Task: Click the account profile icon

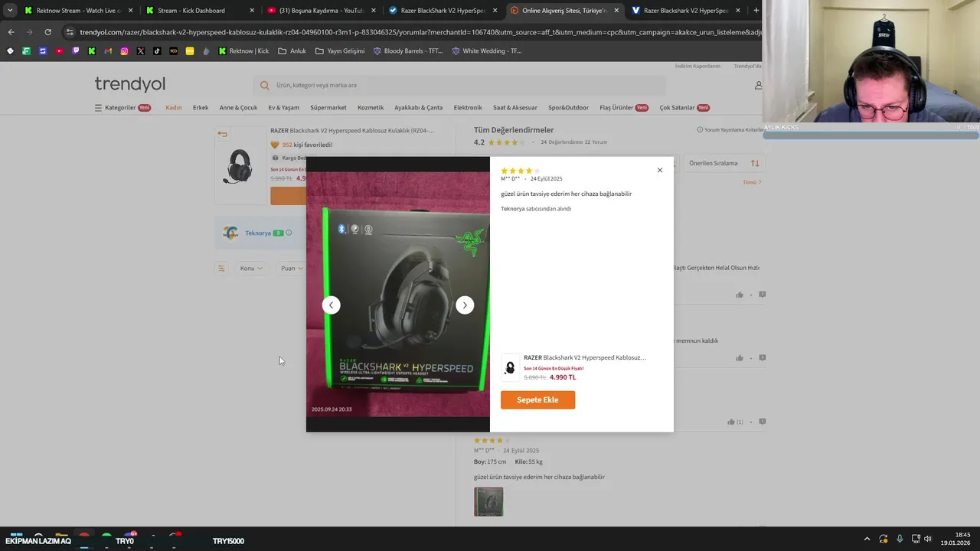Action: point(758,85)
